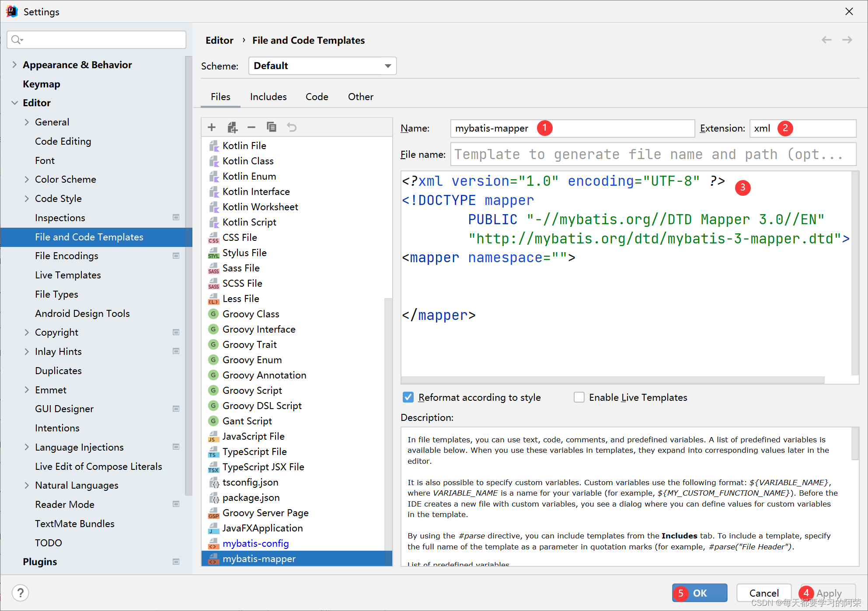The height and width of the screenshot is (611, 868).
Task: Switch to the Files tab
Action: point(220,97)
